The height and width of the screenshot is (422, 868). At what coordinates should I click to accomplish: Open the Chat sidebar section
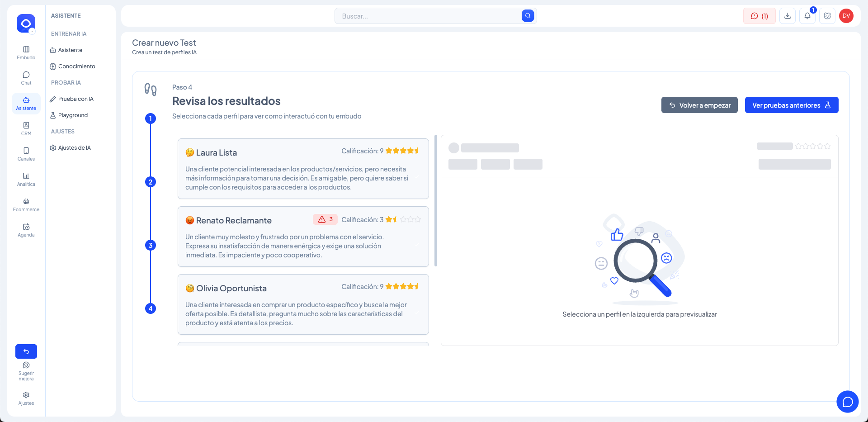(26, 78)
